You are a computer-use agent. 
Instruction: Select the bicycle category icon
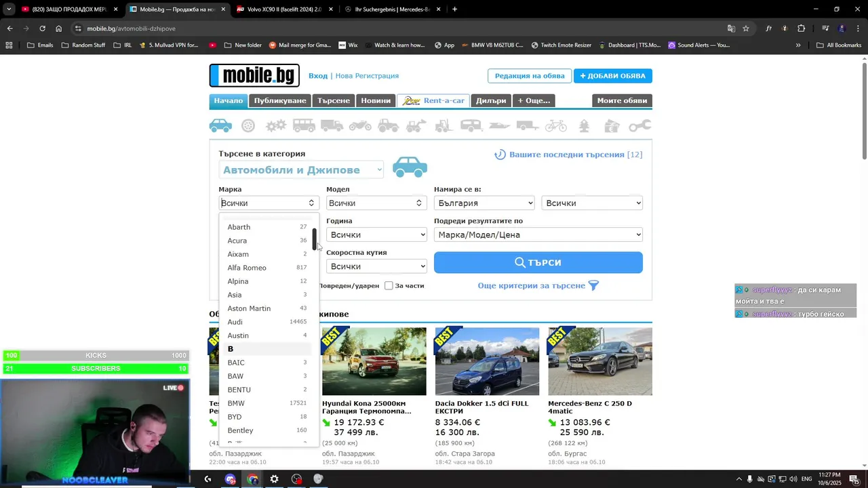tap(555, 126)
